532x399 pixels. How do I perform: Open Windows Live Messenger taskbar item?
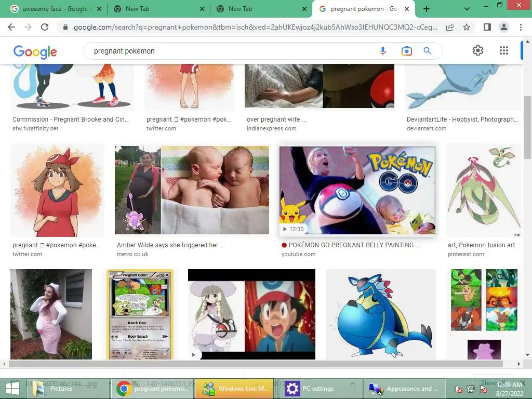(x=234, y=389)
